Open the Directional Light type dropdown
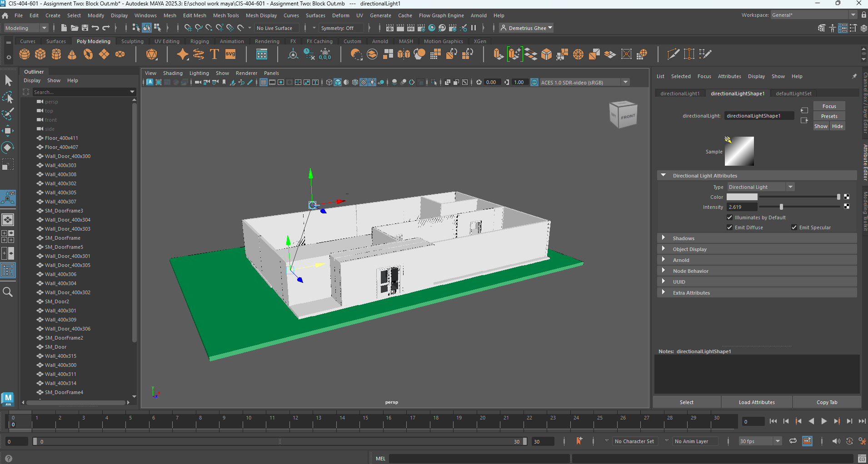 tap(790, 187)
